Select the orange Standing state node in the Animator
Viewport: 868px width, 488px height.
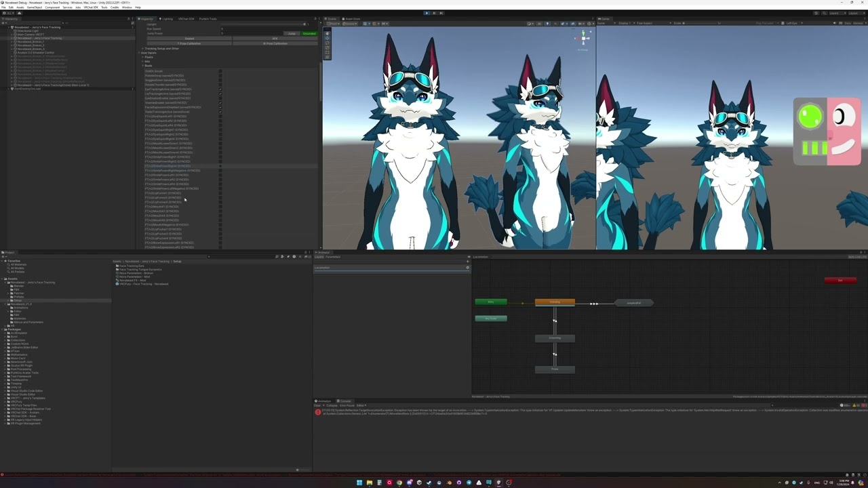tap(555, 302)
